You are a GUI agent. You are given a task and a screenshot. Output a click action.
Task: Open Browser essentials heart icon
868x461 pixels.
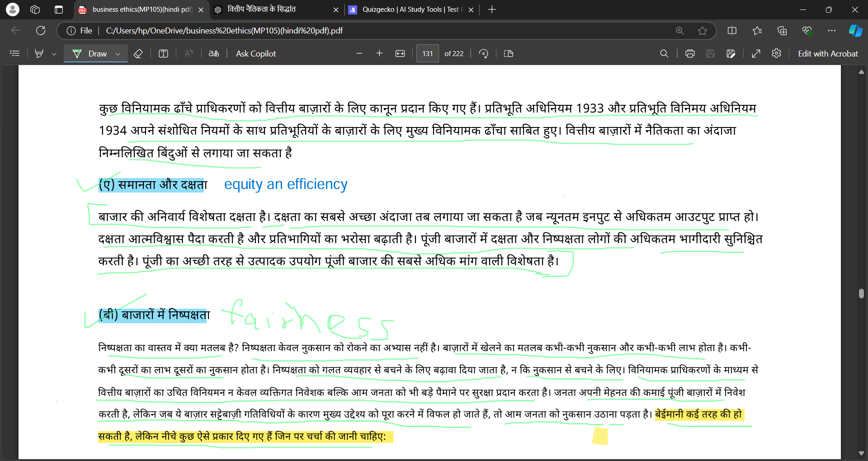[807, 31]
